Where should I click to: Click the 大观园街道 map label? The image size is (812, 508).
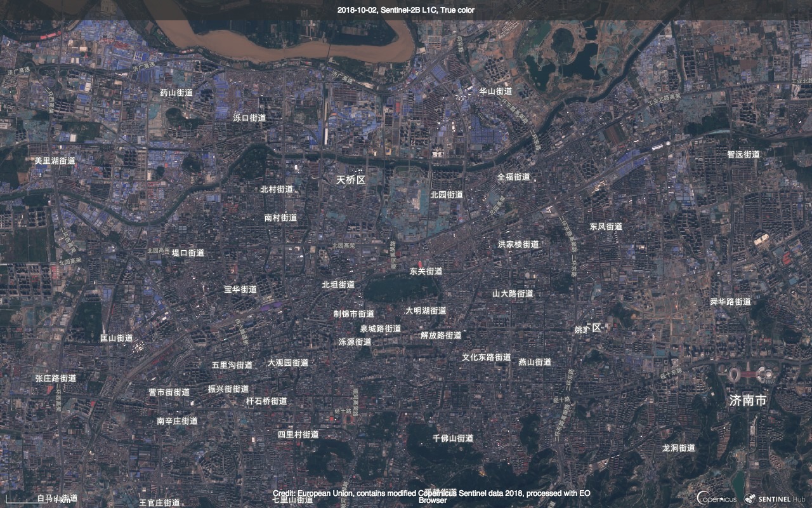tap(288, 363)
